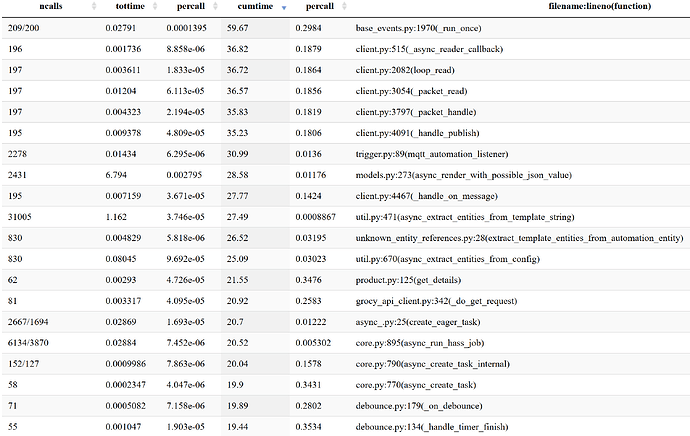This screenshot has width=690, height=436.
Task: Select core.py:895(async_run_hass_job) entry
Action: click(420, 343)
